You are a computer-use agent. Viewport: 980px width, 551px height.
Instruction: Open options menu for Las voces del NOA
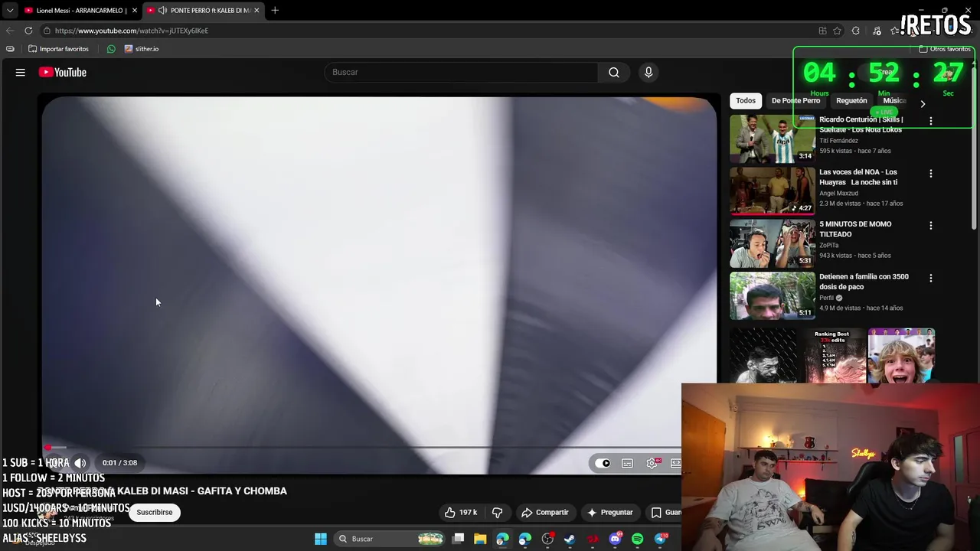[x=931, y=174]
